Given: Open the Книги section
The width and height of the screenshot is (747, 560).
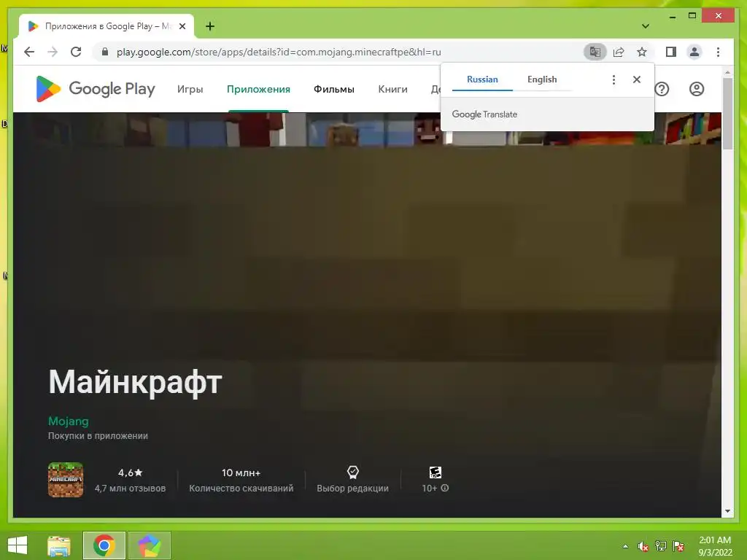Looking at the screenshot, I should [392, 89].
